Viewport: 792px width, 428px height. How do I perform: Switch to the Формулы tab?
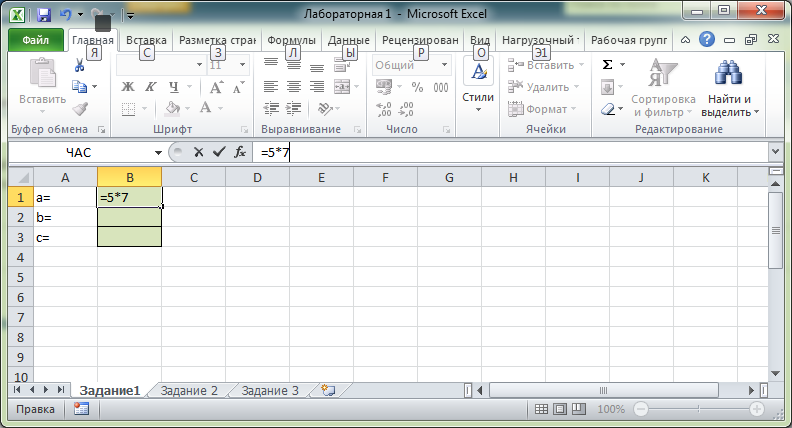pos(291,40)
